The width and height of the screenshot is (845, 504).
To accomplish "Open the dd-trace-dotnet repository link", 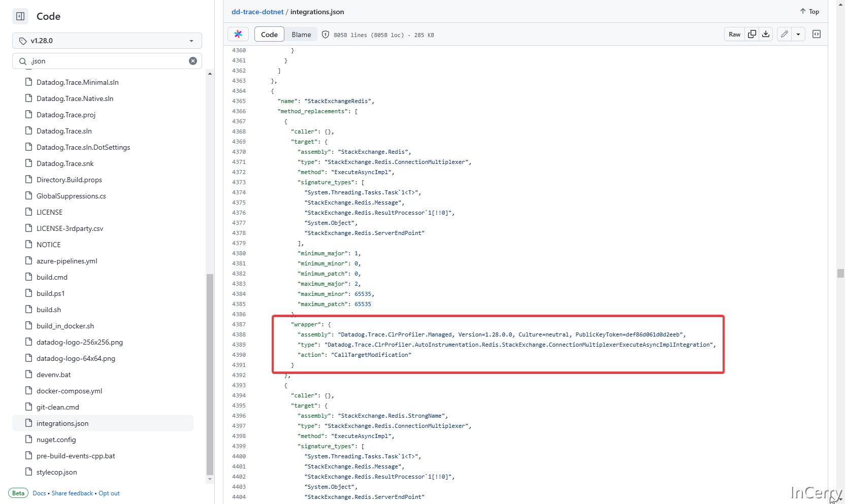I will point(257,12).
